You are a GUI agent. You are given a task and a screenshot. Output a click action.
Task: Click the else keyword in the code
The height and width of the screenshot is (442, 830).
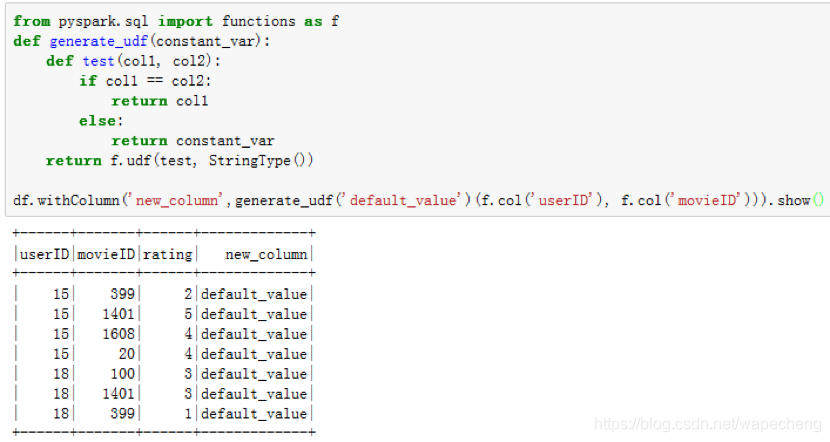pyautogui.click(x=97, y=121)
